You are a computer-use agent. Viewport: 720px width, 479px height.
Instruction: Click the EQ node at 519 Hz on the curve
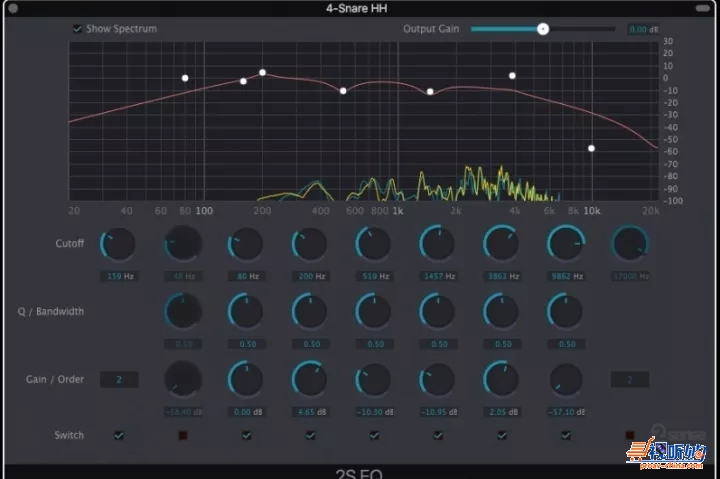[x=343, y=91]
